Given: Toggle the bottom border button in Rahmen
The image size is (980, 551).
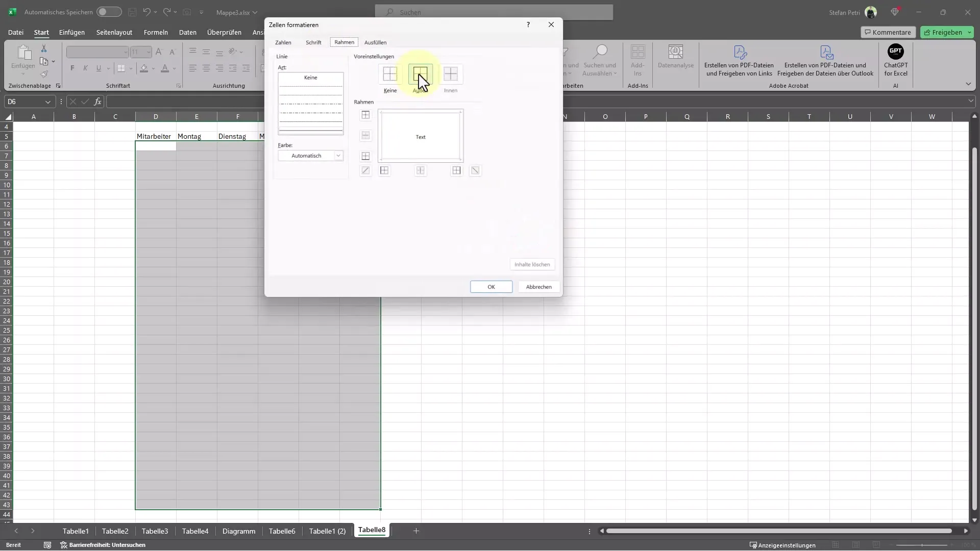Looking at the screenshot, I should [x=365, y=156].
